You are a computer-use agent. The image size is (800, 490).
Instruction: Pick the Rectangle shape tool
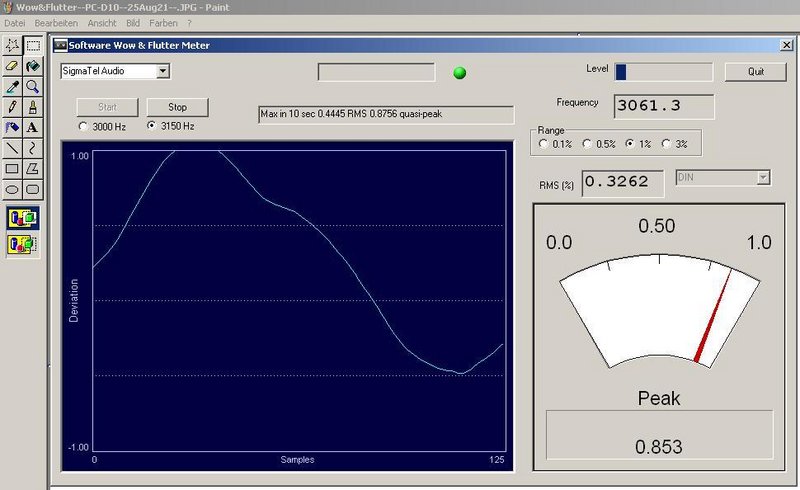point(12,168)
